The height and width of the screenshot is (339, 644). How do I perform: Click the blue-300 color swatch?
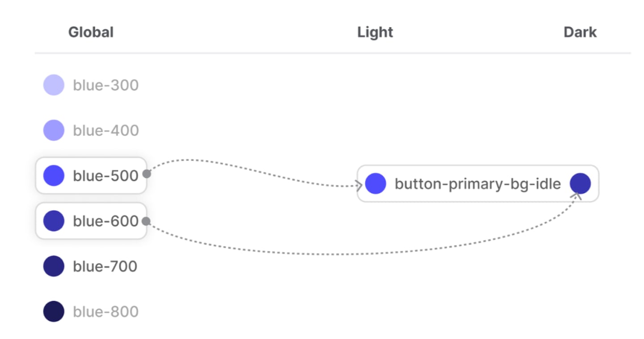point(54,85)
